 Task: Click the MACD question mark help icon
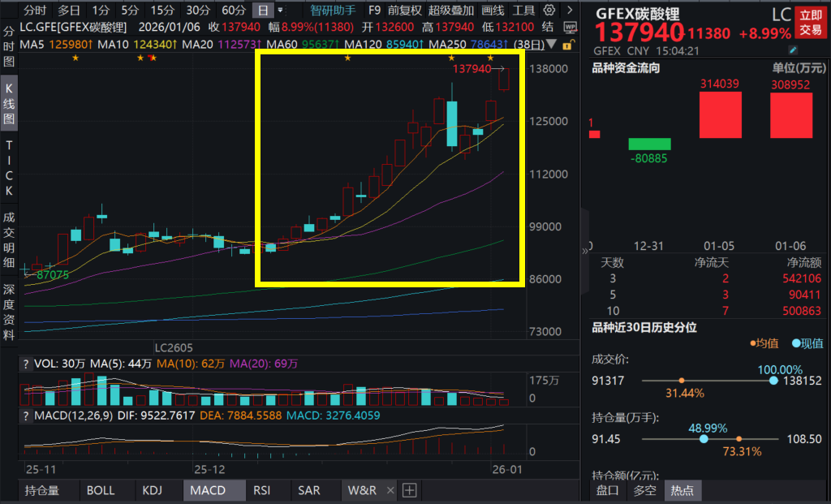[x=26, y=416]
